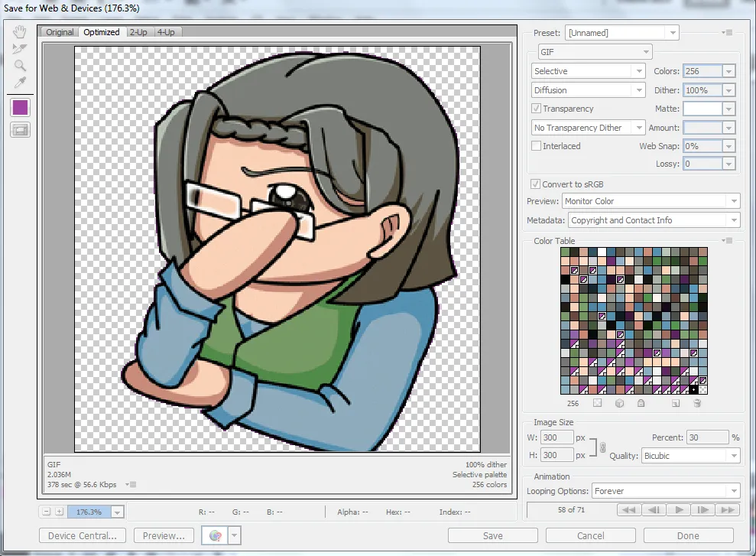Click the image width input field

[x=556, y=437]
